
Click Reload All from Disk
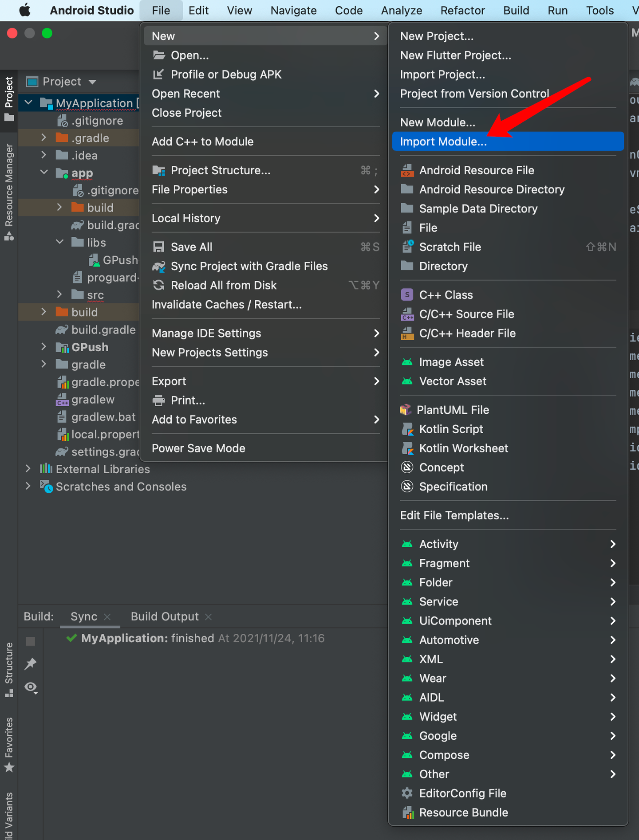(x=224, y=285)
